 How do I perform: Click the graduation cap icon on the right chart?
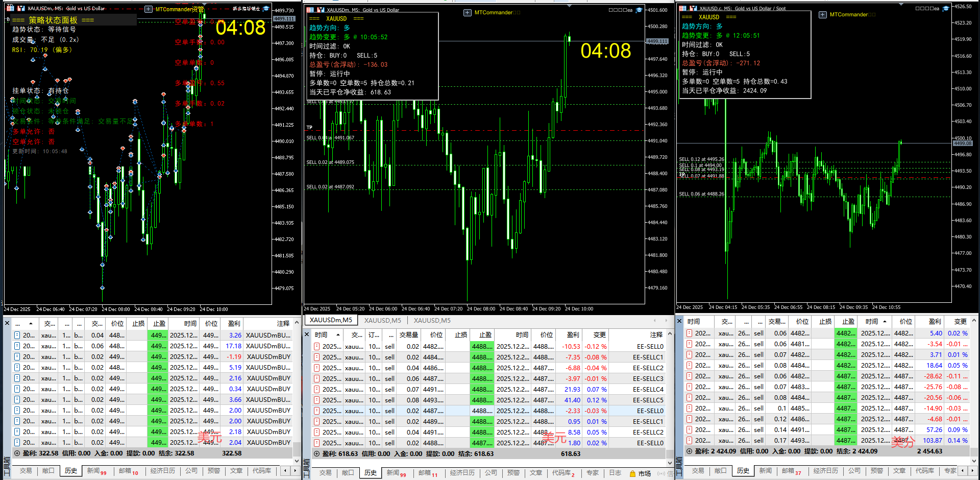point(945,8)
